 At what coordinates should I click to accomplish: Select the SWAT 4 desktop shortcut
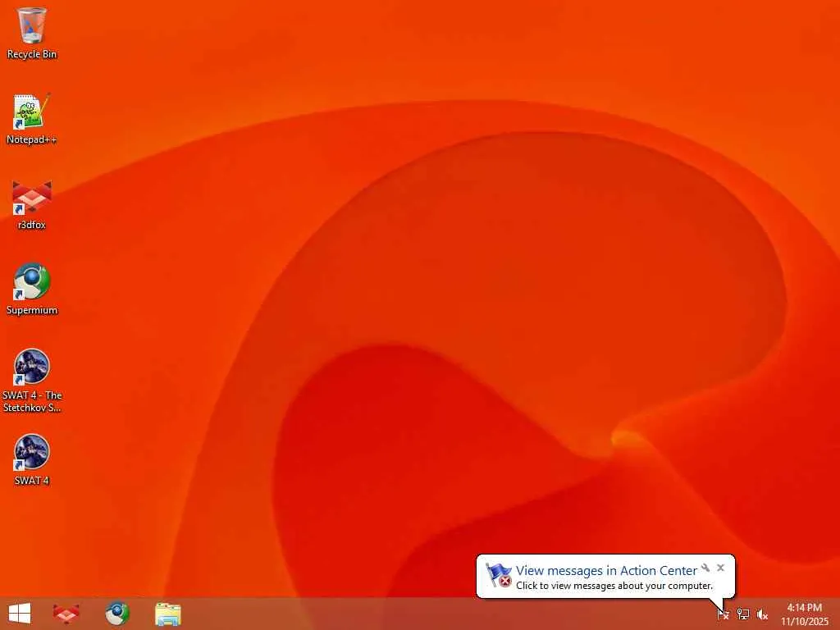pos(32,459)
